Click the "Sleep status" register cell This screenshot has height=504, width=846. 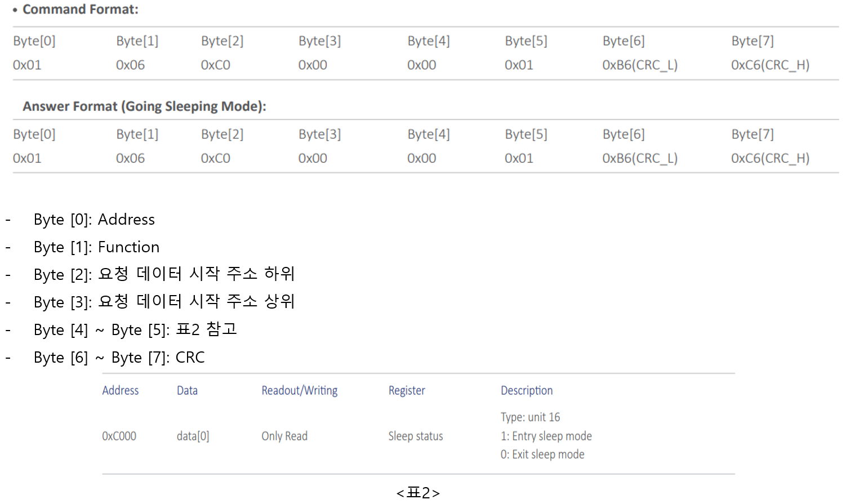[416, 436]
